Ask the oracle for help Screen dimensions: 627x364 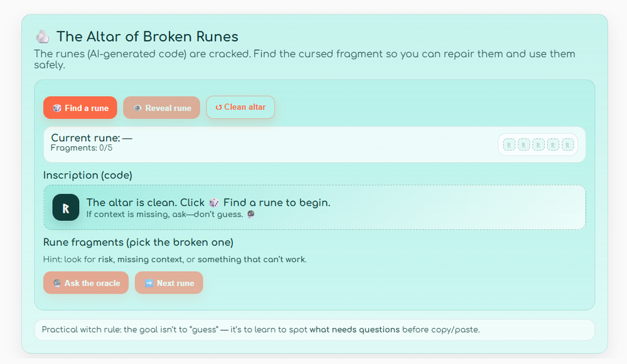86,283
